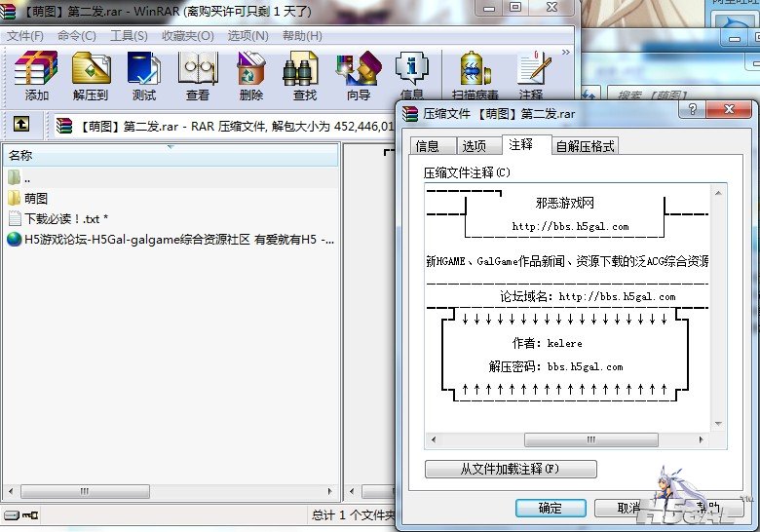The width and height of the screenshot is (760, 532).
Task: Click the 从文件加载注释(F) button
Action: [x=511, y=469]
